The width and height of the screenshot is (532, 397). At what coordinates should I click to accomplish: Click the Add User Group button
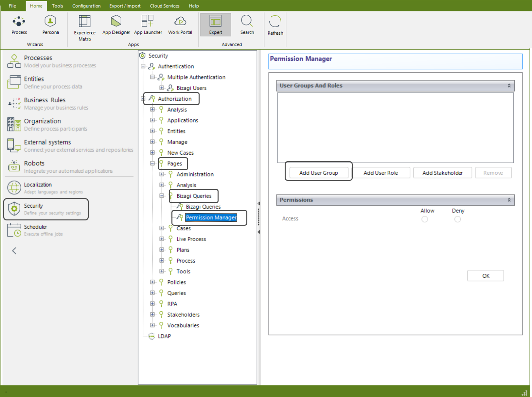[318, 173]
